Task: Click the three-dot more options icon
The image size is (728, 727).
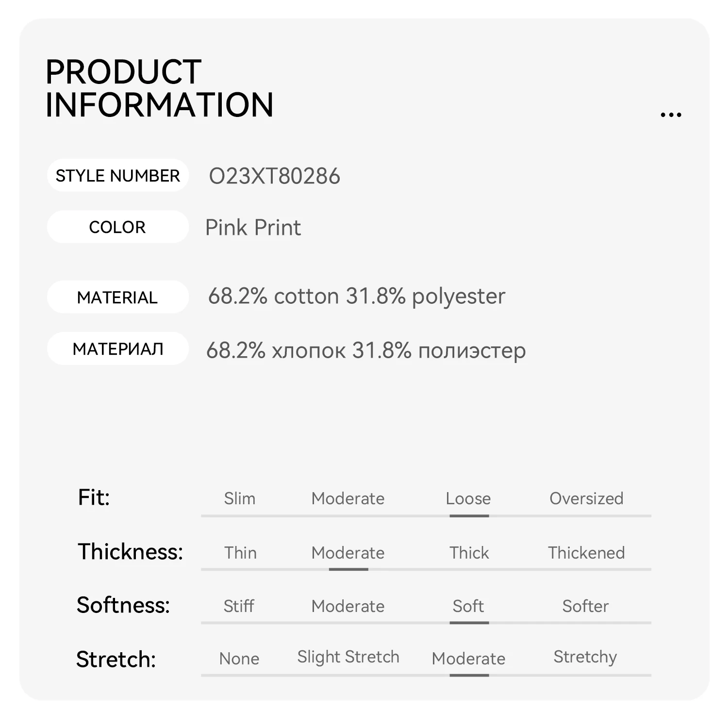Action: point(671,115)
